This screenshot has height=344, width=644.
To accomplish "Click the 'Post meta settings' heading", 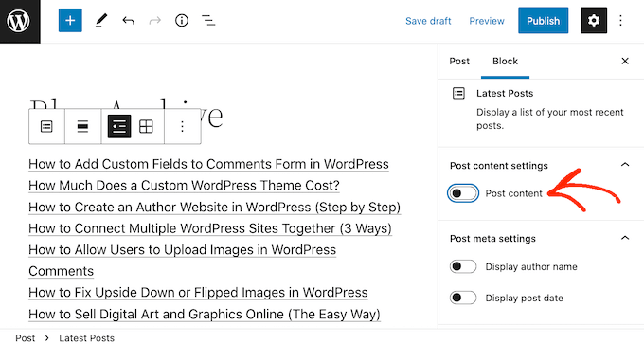I will tap(492, 239).
